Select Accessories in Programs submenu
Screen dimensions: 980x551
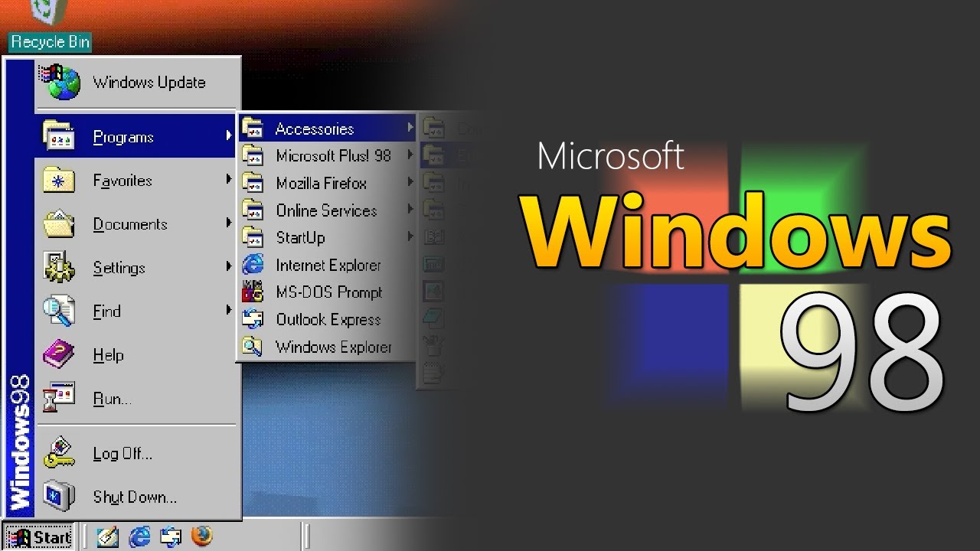point(328,128)
